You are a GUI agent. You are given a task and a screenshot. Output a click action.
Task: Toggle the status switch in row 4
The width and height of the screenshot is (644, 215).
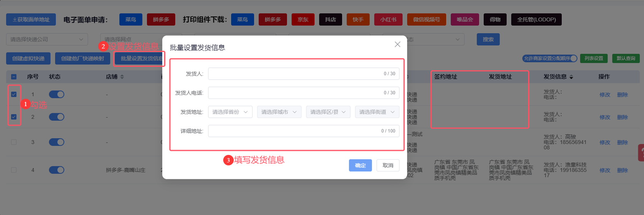(57, 170)
